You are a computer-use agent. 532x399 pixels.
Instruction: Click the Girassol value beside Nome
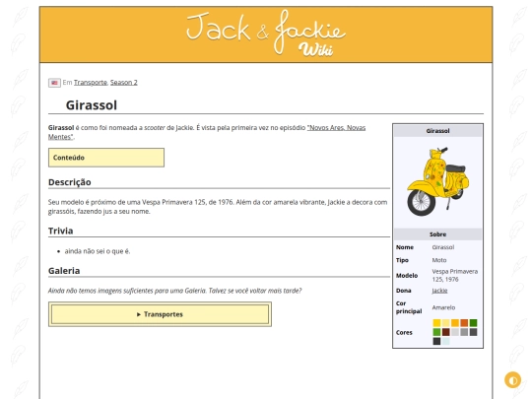442,247
